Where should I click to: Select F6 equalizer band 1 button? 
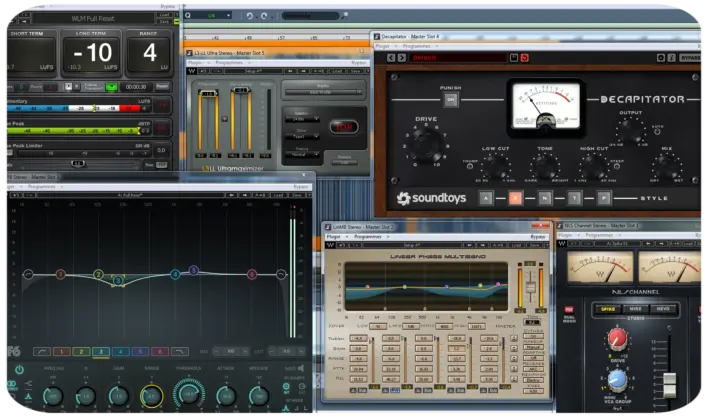(x=60, y=352)
